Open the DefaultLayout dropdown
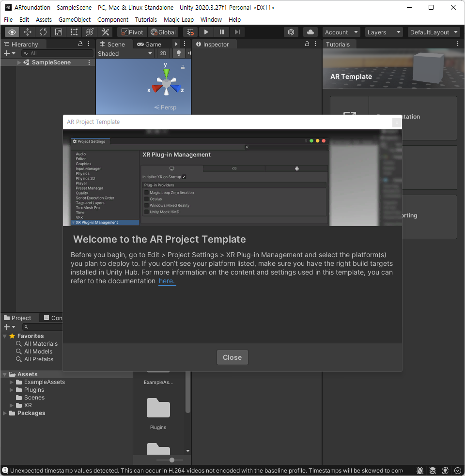 tap(434, 32)
